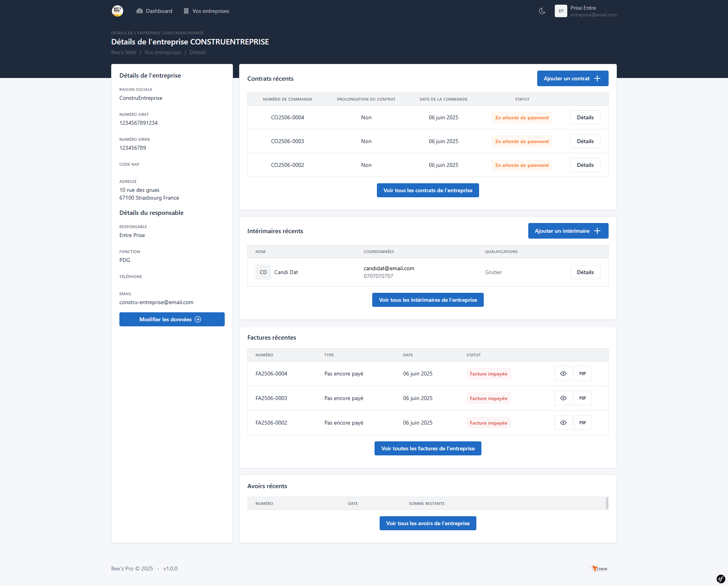The image size is (728, 586).
Task: Open the EP avatar profile menu
Action: tap(561, 11)
